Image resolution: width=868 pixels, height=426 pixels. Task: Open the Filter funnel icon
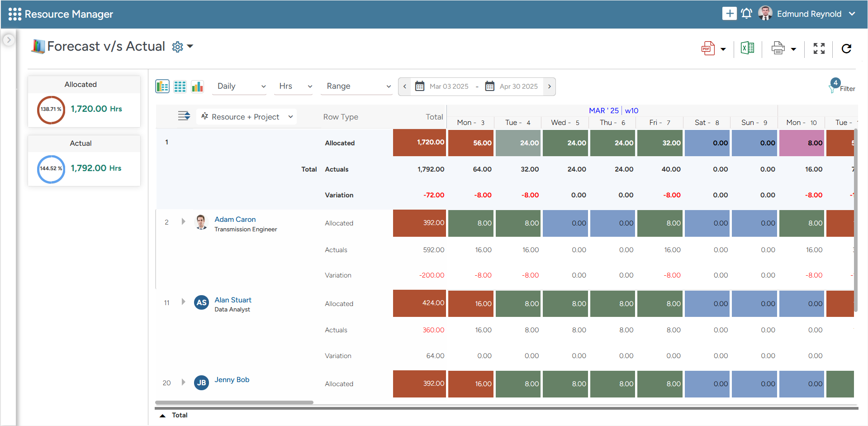tap(832, 88)
